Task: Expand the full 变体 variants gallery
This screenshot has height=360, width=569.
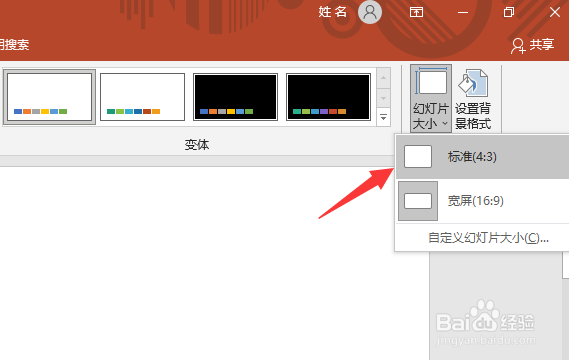Action: pyautogui.click(x=384, y=117)
